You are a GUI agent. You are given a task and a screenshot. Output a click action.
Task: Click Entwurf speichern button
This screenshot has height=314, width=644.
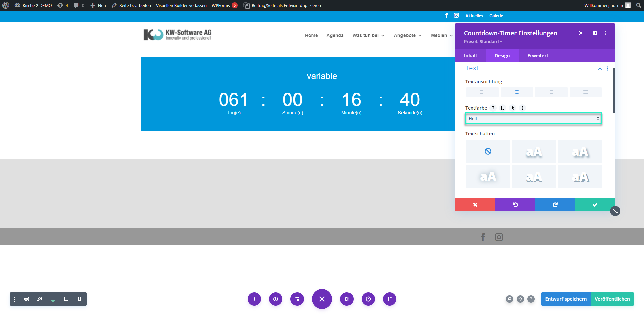point(566,299)
